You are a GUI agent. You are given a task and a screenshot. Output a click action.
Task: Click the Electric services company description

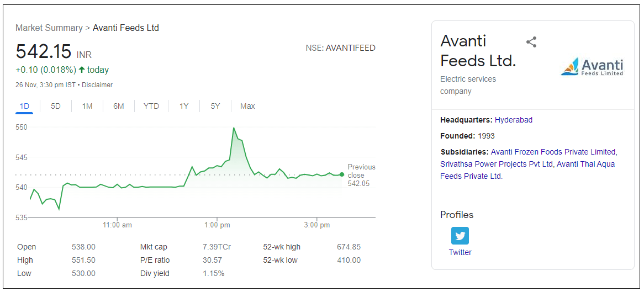(x=468, y=85)
